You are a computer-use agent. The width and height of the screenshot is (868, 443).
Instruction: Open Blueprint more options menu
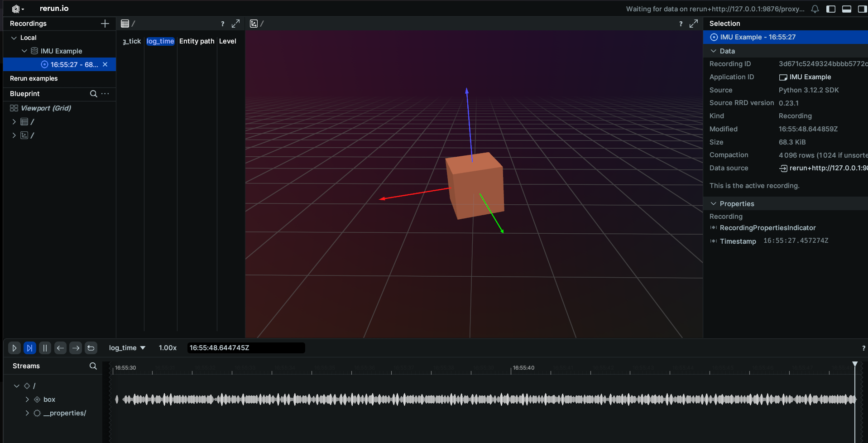105,94
